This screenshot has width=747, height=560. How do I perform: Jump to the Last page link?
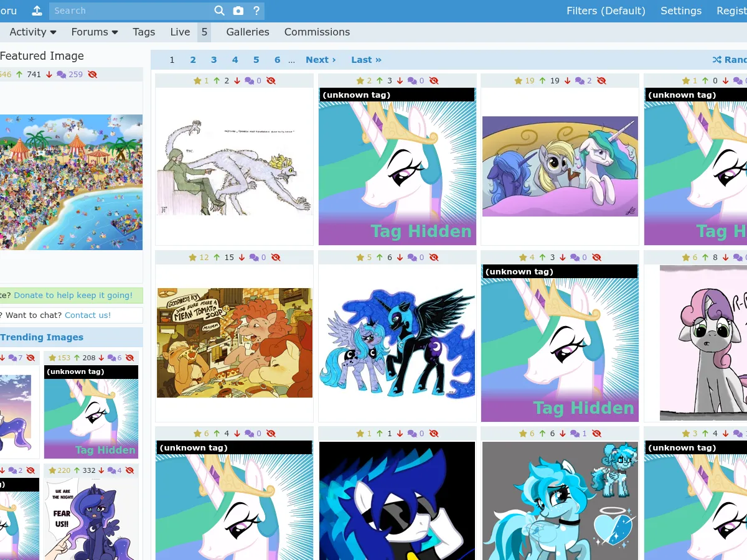click(x=366, y=60)
